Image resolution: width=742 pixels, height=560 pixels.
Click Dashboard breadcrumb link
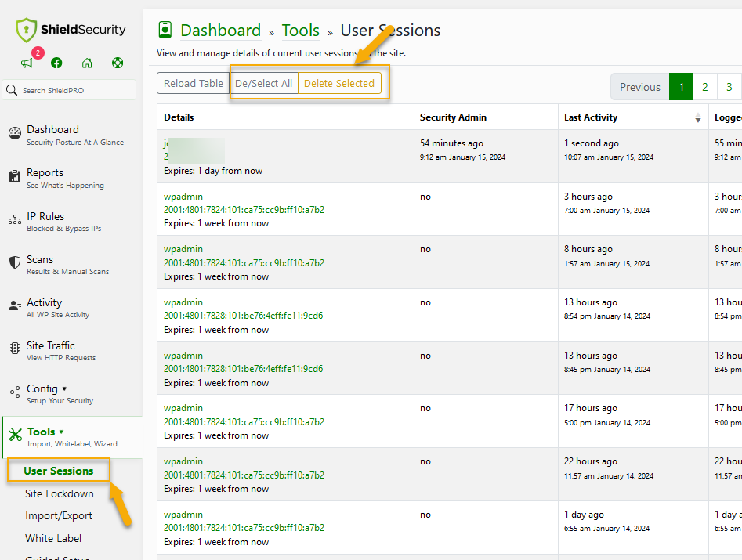[220, 31]
